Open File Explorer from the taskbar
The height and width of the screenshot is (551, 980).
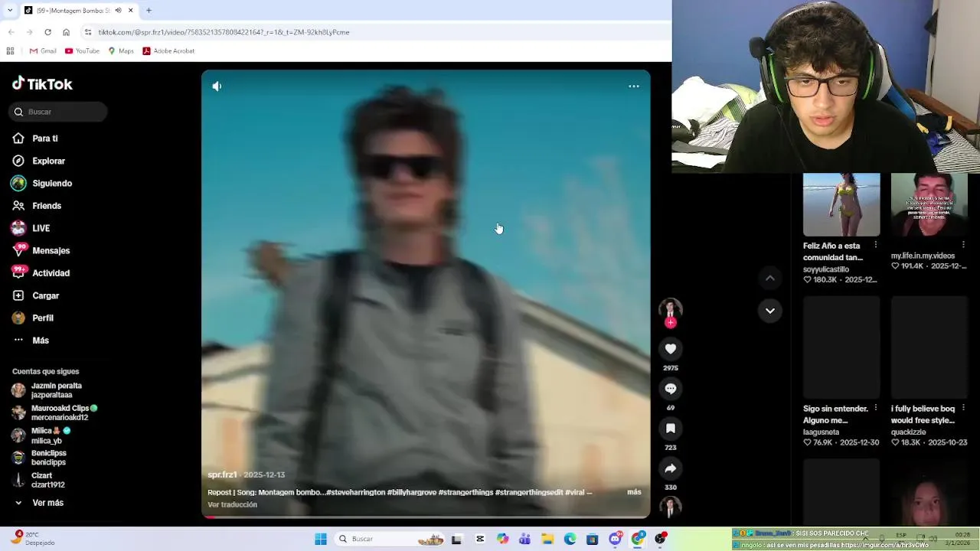[547, 540]
